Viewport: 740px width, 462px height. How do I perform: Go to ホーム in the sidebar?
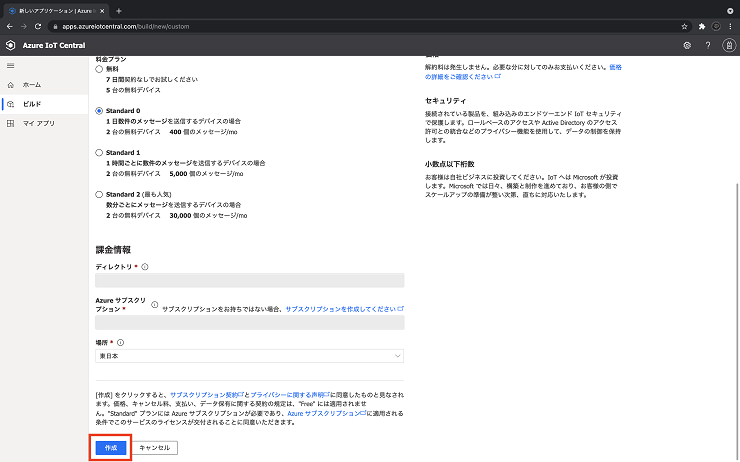click(x=44, y=85)
